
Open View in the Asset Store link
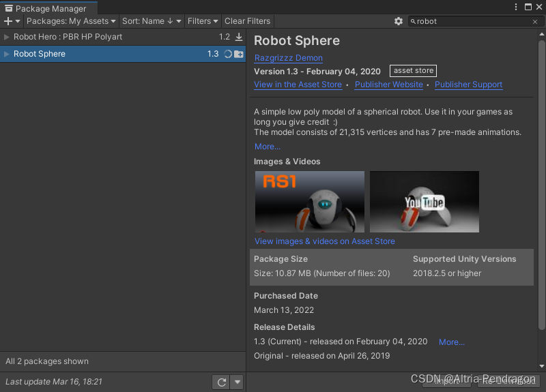point(298,85)
